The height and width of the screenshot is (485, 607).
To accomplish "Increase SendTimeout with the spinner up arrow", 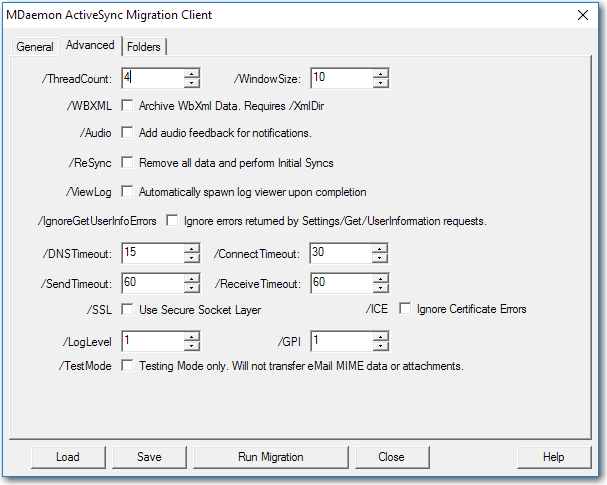I will point(192,278).
